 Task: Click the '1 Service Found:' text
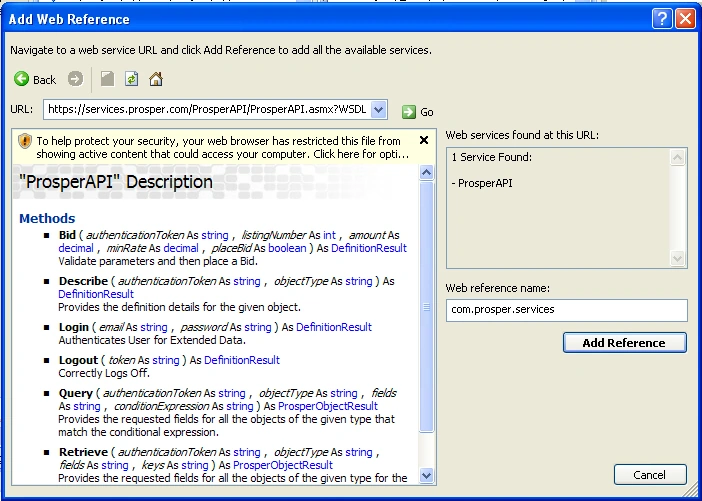(x=492, y=157)
